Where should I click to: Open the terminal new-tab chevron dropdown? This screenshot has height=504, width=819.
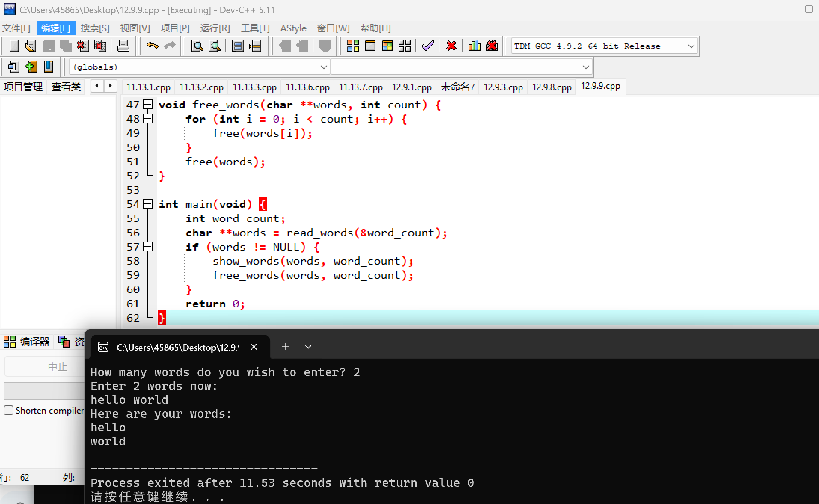[x=308, y=347]
